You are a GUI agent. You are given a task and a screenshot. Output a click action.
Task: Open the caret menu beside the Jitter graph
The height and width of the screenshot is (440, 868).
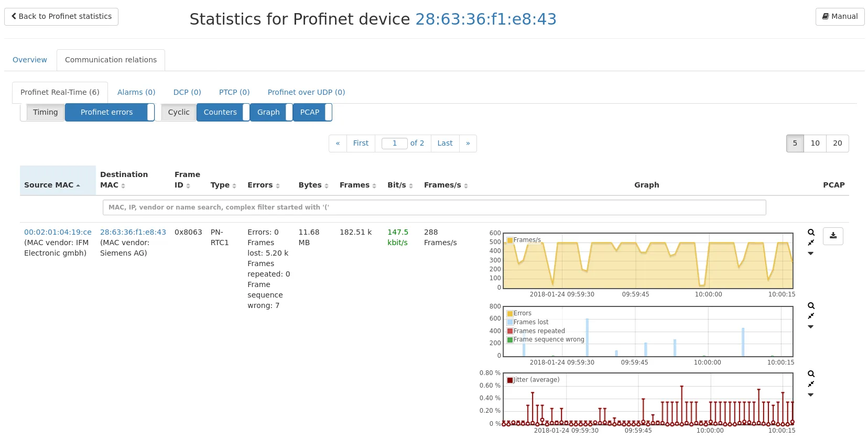pyautogui.click(x=811, y=395)
